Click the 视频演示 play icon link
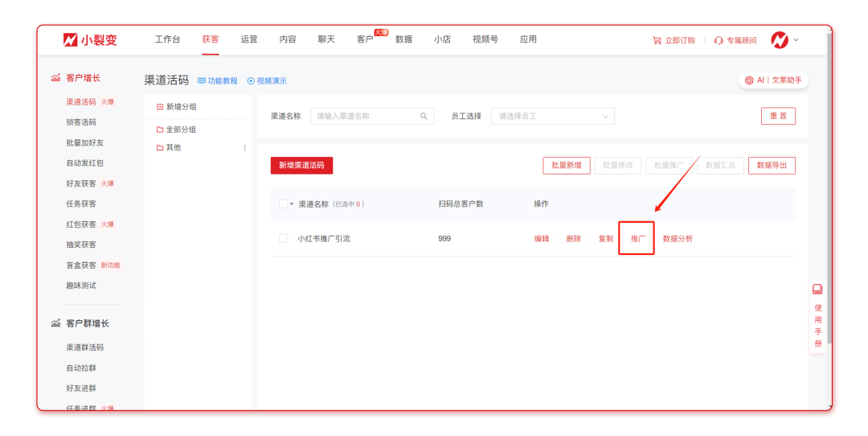The width and height of the screenshot is (868, 436). click(251, 81)
